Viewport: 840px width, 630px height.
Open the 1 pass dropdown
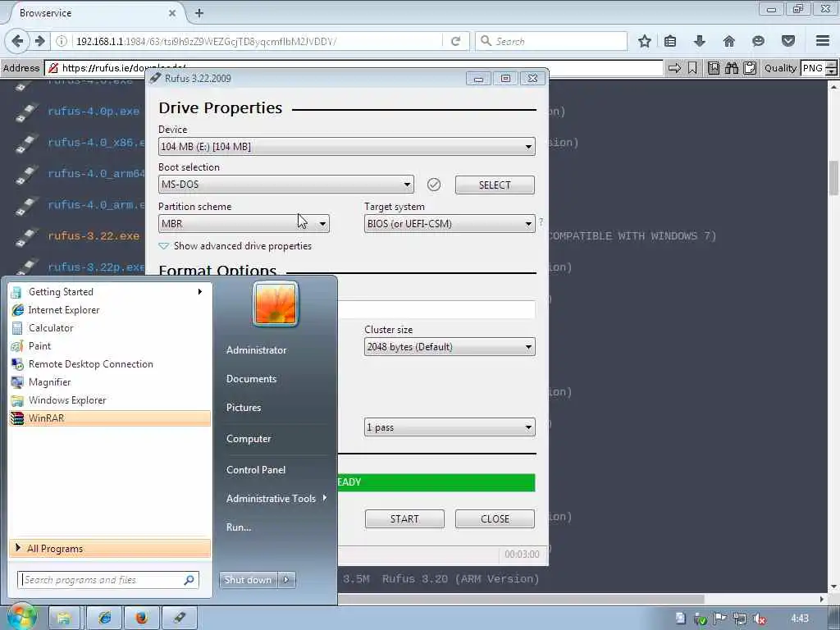click(x=450, y=427)
